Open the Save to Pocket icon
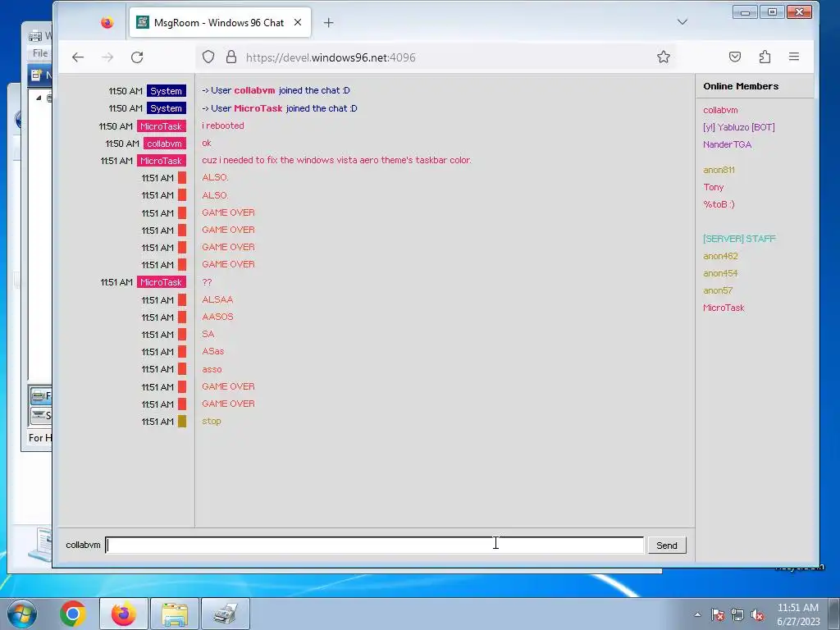Viewport: 840px width, 630px height. pyautogui.click(x=735, y=57)
